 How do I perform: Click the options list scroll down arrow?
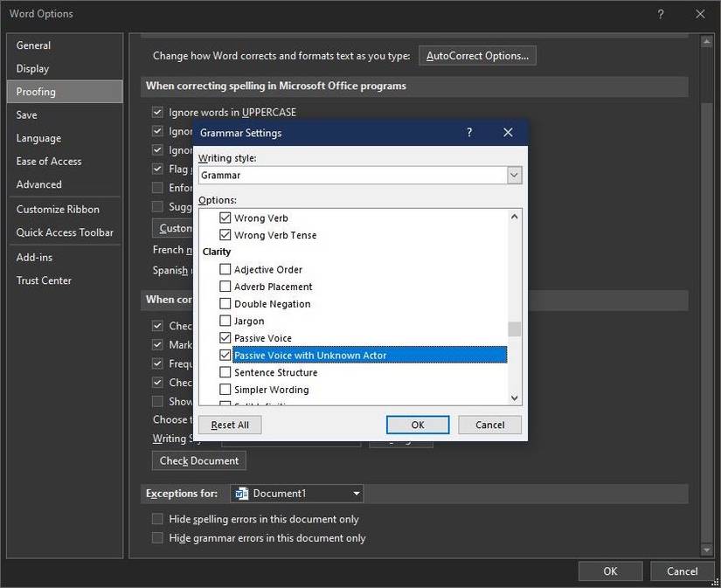coord(515,398)
